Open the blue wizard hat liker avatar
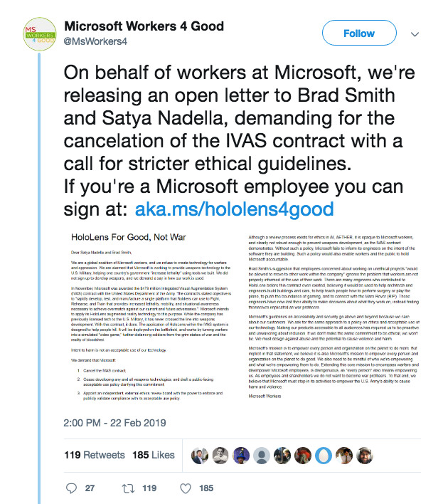Screen dimensions: 443x504 point(240,454)
